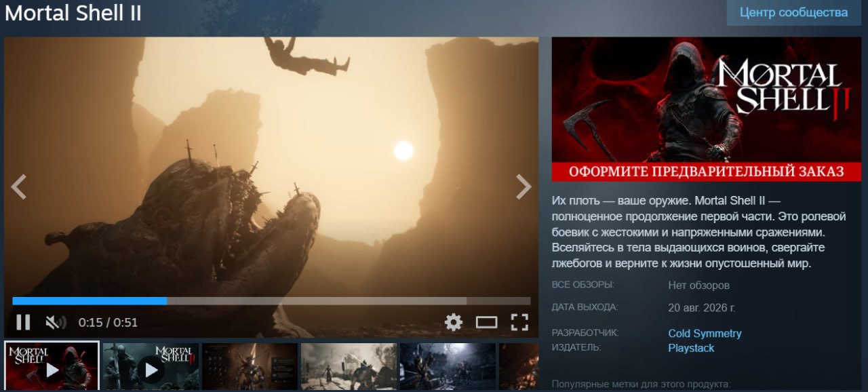Viewport: 868px width, 392px height.
Task: Click the РАЗРАБОТЧИК label
Action: [585, 333]
